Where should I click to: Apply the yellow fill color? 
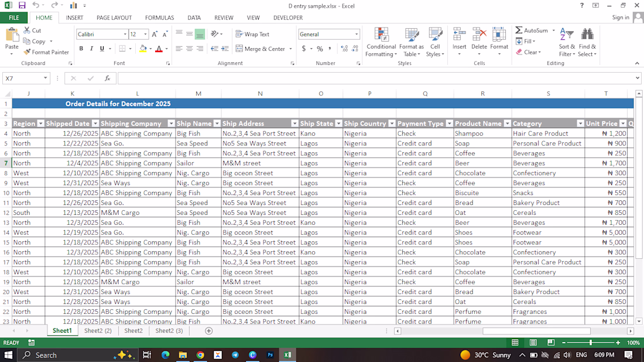point(143,49)
